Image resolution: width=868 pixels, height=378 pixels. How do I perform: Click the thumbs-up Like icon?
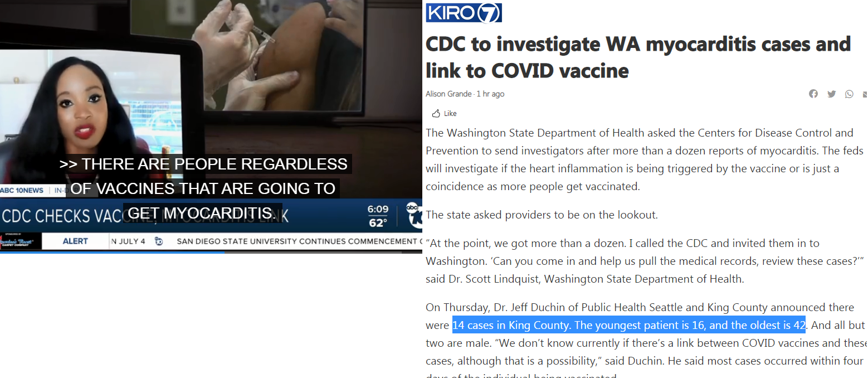pos(436,113)
